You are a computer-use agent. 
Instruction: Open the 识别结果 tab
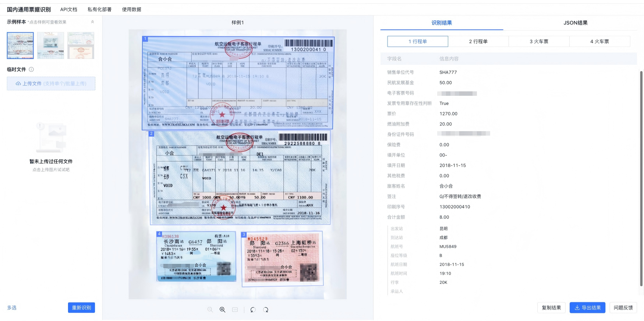tap(442, 23)
